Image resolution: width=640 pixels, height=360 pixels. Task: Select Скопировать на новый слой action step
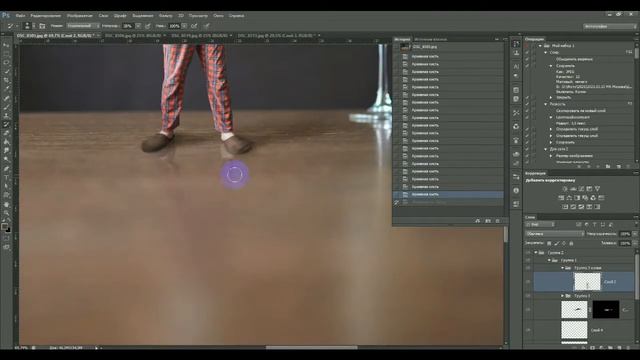click(x=581, y=111)
